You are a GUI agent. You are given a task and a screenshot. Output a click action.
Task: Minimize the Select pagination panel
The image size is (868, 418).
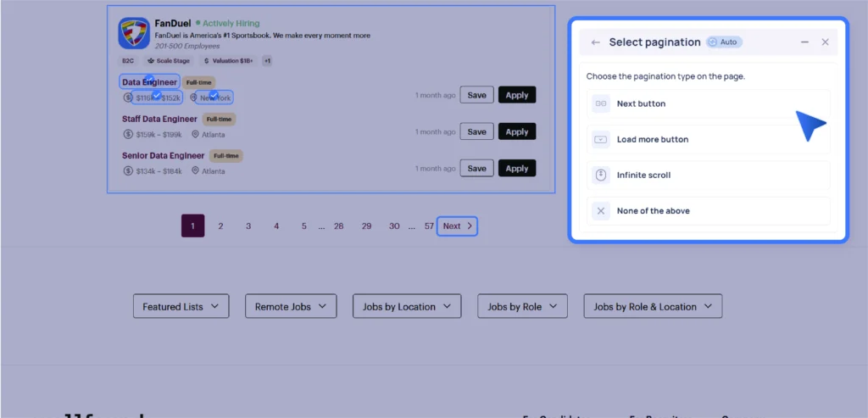(x=805, y=42)
